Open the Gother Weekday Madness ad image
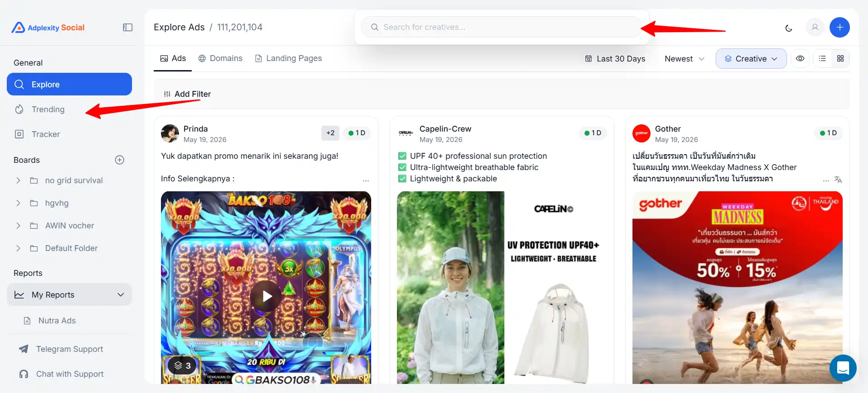The image size is (868, 393). point(737,288)
